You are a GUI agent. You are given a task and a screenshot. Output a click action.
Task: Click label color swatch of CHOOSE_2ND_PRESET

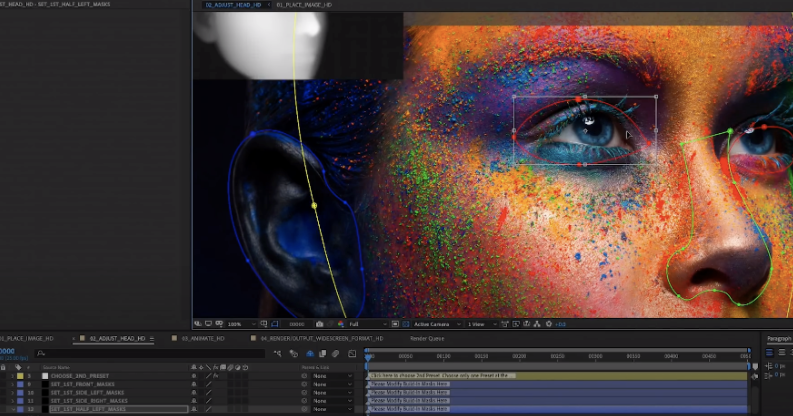point(18,376)
